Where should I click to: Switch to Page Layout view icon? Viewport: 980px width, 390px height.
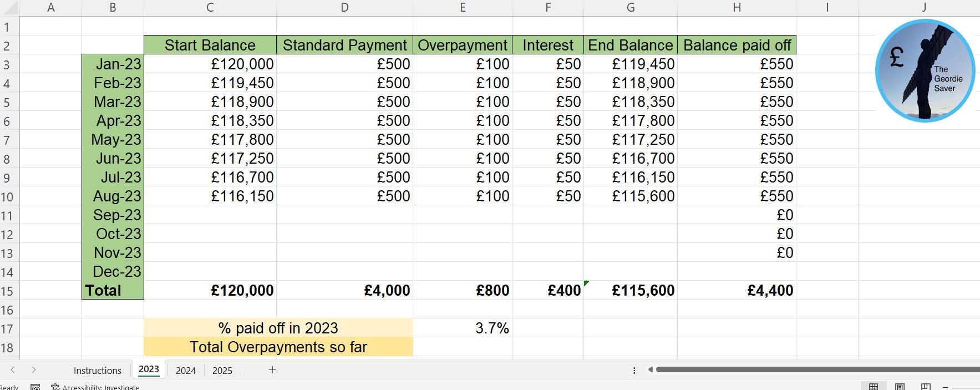900,386
